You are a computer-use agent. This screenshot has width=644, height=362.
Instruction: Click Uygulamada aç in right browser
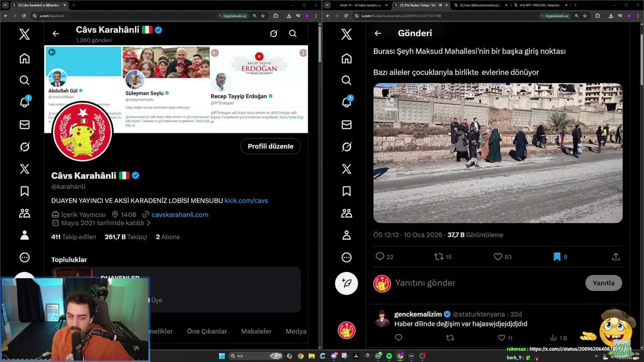[554, 16]
